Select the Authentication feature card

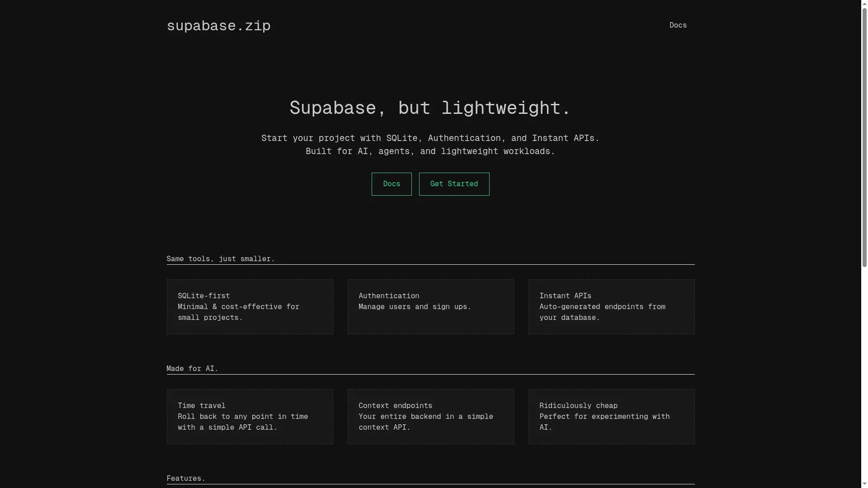[431, 307]
